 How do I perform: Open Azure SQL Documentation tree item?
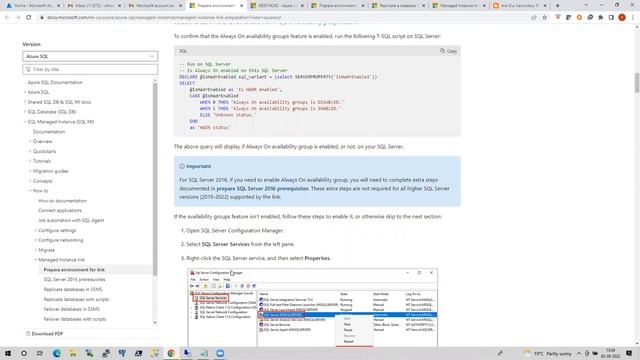55,82
